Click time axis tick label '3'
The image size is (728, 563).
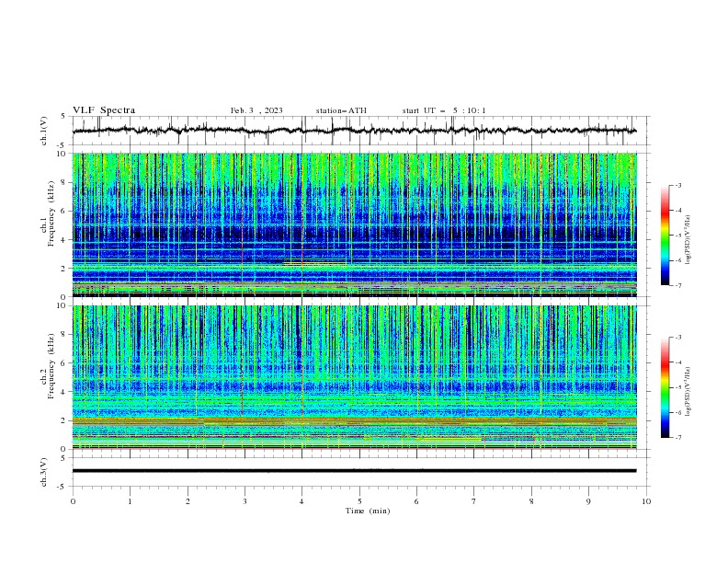(245, 501)
